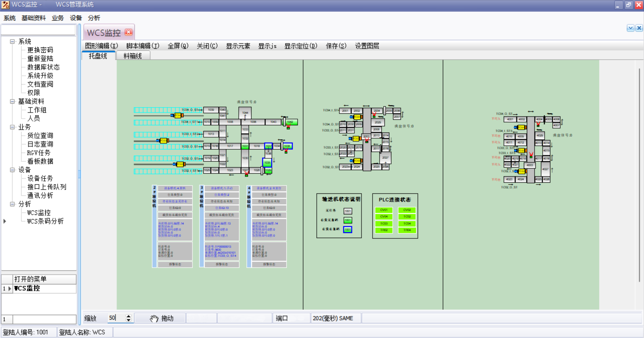The height and width of the screenshot is (338, 644).
Task: Click the app icon in title bar
Action: click(5, 5)
